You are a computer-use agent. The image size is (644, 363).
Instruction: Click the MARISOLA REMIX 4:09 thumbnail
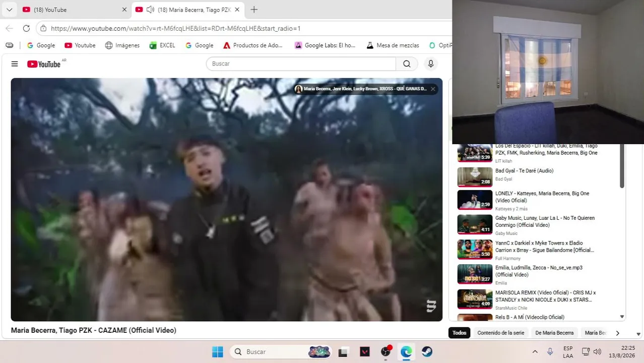(475, 298)
